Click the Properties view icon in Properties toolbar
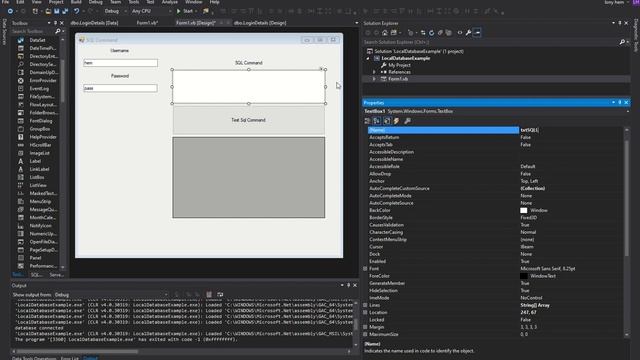Viewport: 640px width, 360px height. click(387, 121)
